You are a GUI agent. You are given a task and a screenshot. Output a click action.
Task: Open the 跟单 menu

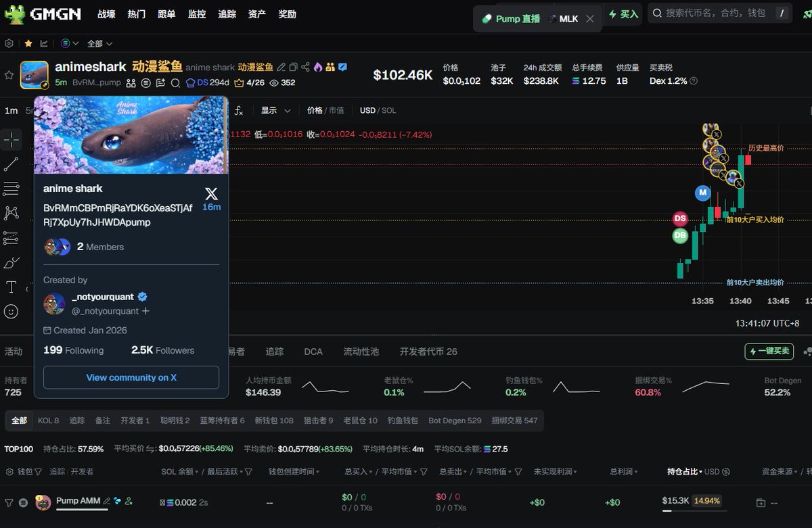[x=166, y=14]
